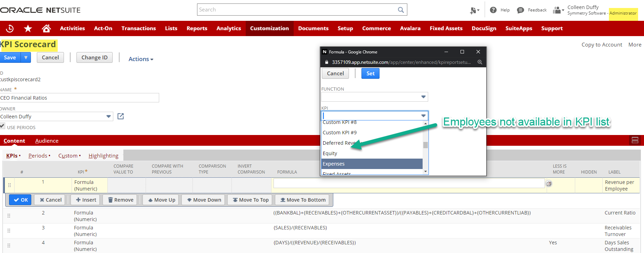Click the search magnifier icon
The width and height of the screenshot is (644, 253).
point(401,10)
